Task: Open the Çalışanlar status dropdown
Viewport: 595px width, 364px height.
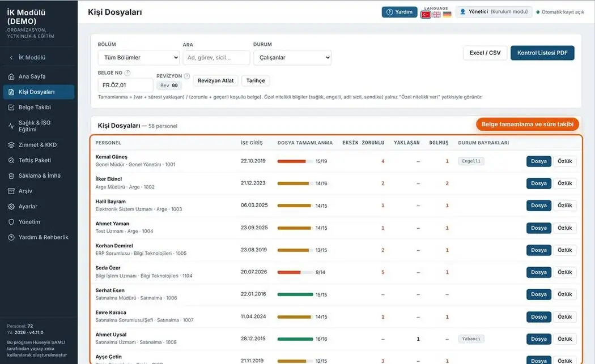Action: tap(292, 58)
